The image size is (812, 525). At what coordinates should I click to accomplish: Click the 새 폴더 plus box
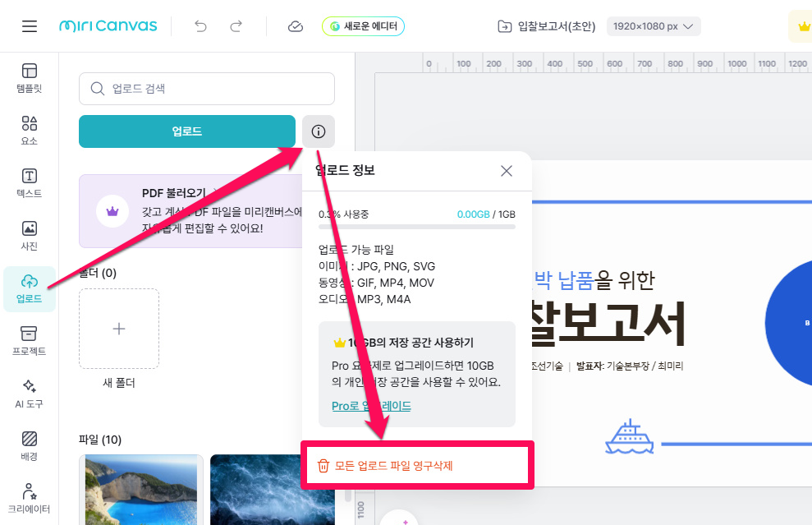[x=119, y=329]
